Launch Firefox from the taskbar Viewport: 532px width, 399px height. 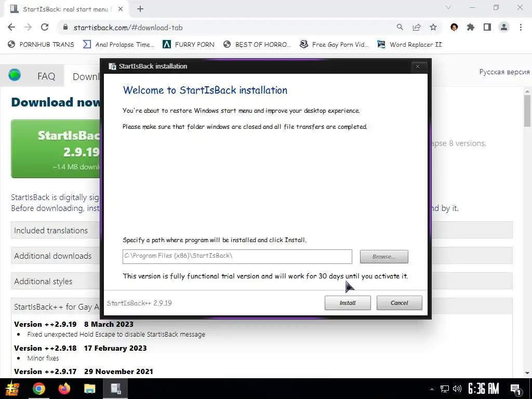click(x=64, y=389)
